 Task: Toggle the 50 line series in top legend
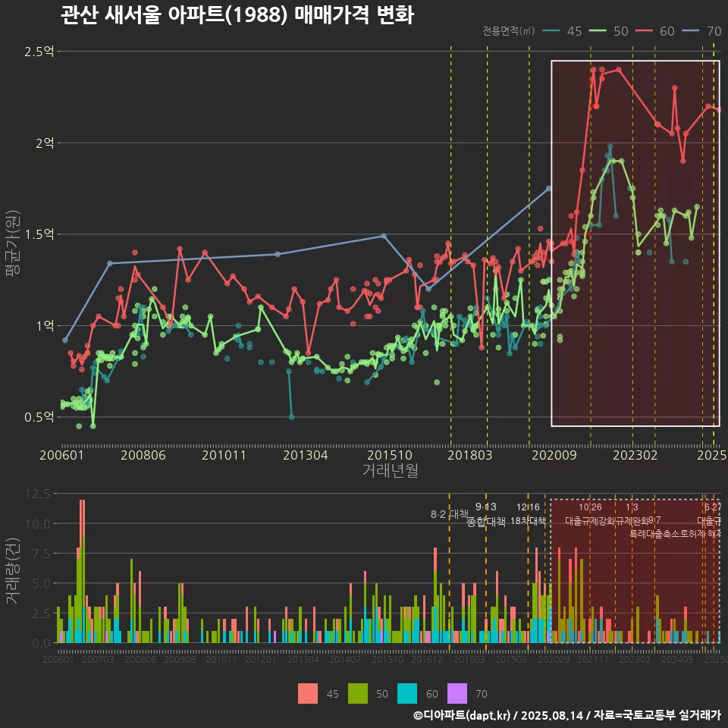click(x=597, y=31)
